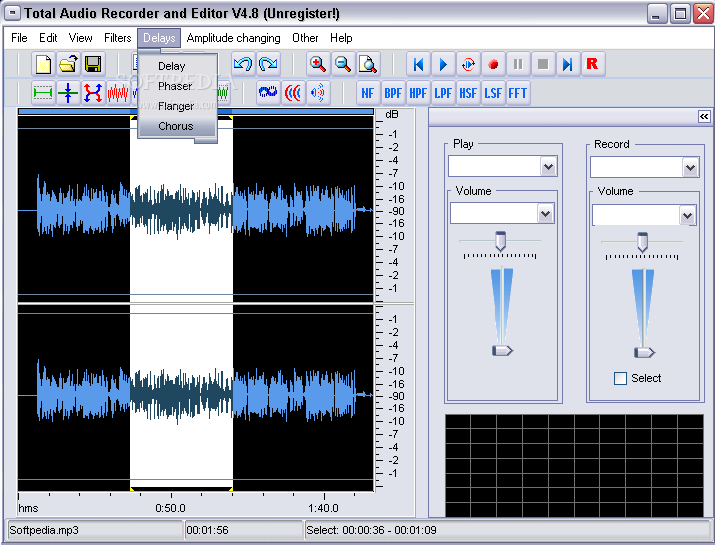Start playback with the Play button
The image size is (715, 545).
[x=443, y=64]
